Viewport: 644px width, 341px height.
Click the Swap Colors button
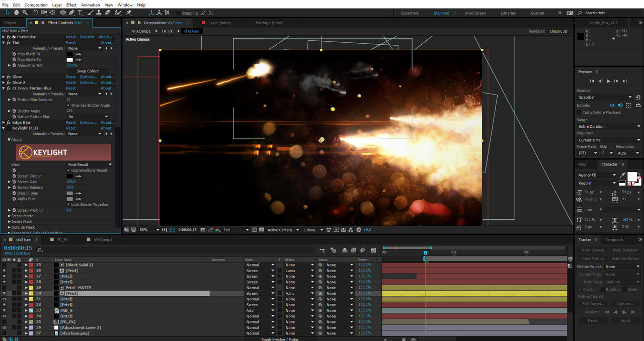click(x=88, y=71)
